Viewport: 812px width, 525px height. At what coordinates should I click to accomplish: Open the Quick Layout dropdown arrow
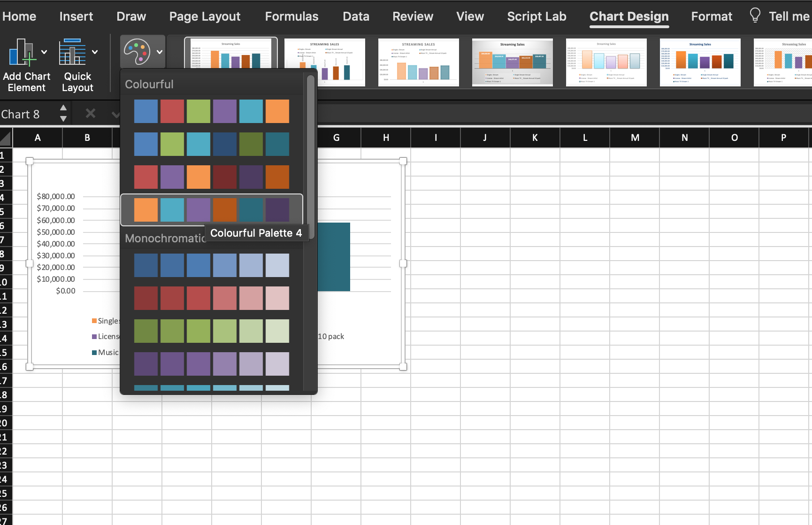click(95, 52)
